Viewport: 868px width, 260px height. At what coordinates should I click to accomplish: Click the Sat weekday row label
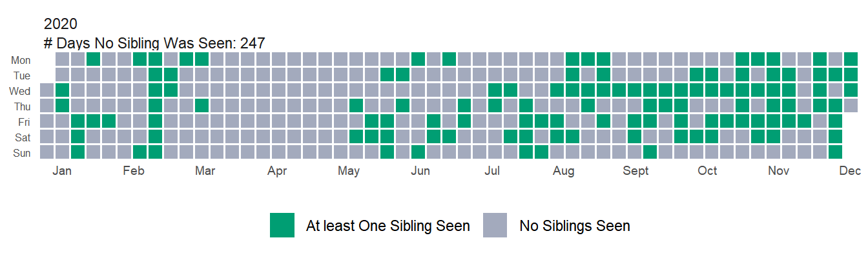(23, 137)
